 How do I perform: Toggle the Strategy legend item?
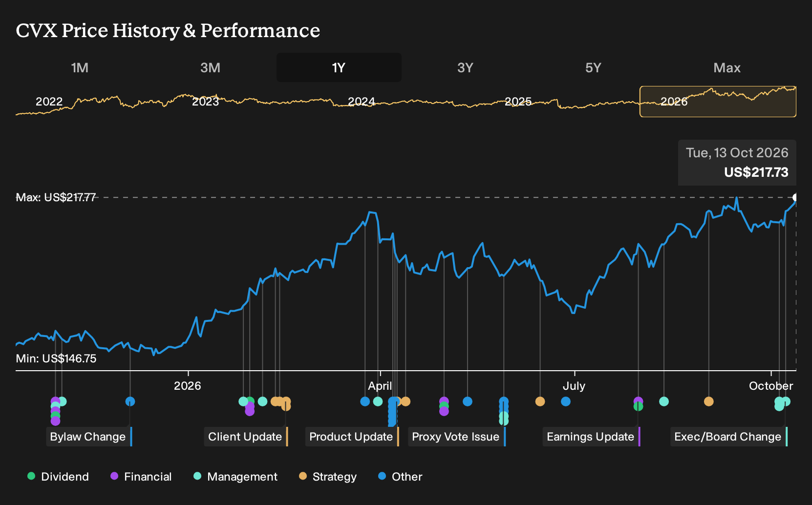click(328, 477)
